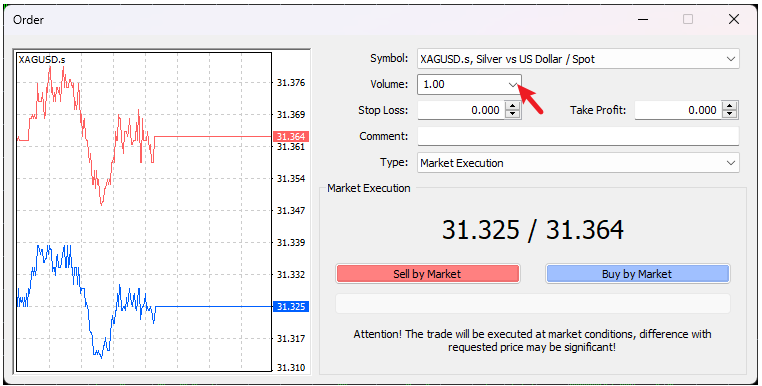This screenshot has height=386, width=762.
Task: Expand the Symbol dropdown list
Action: (730, 59)
